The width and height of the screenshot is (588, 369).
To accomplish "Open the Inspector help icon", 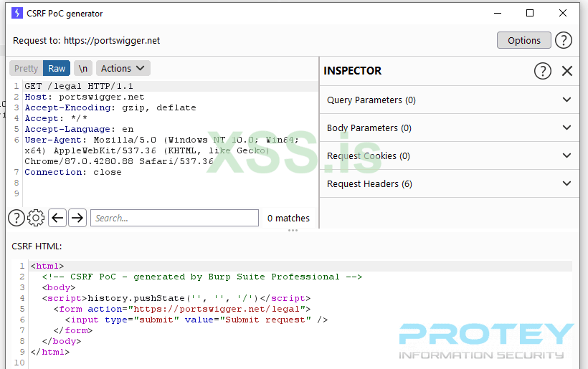I will coord(543,71).
